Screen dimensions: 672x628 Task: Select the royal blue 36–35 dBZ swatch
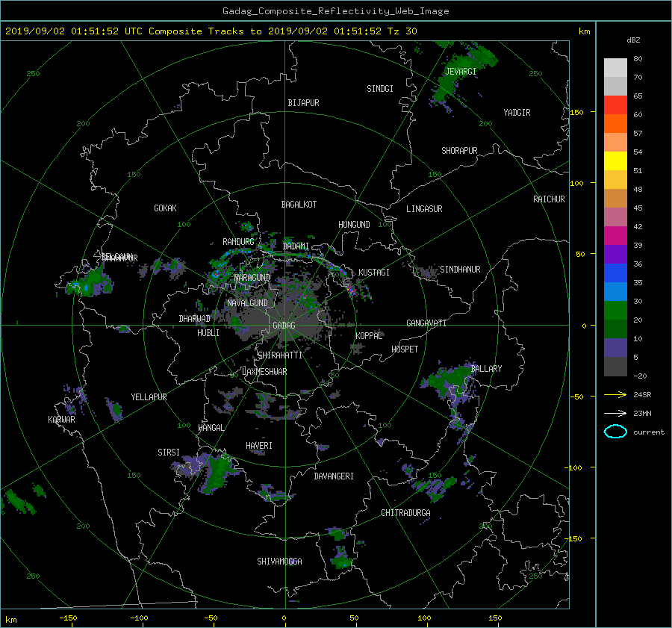tap(615, 273)
